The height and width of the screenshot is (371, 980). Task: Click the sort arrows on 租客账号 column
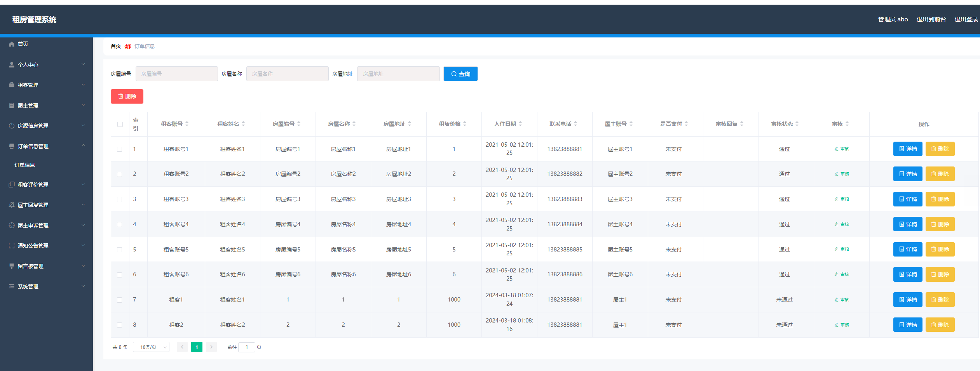pos(187,124)
